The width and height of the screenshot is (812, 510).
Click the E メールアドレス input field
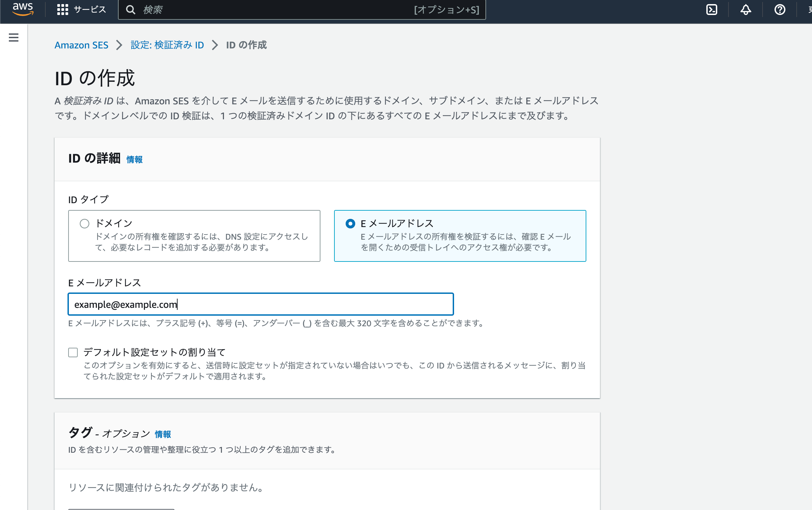click(x=261, y=304)
